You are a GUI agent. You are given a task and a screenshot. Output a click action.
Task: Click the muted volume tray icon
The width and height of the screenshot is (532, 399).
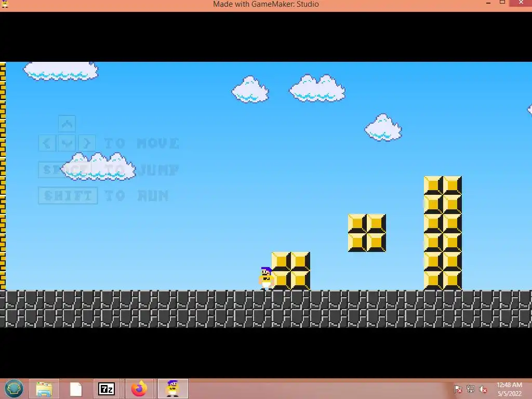pyautogui.click(x=483, y=389)
